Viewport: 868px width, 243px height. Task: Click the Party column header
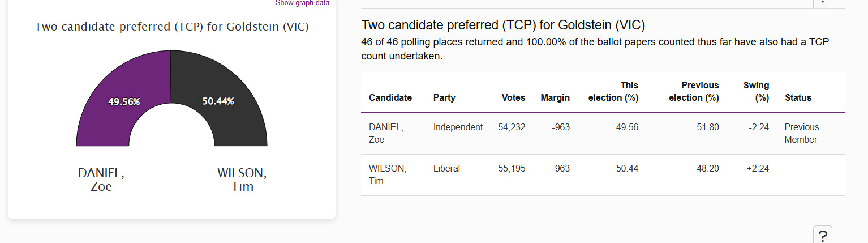[x=444, y=97]
